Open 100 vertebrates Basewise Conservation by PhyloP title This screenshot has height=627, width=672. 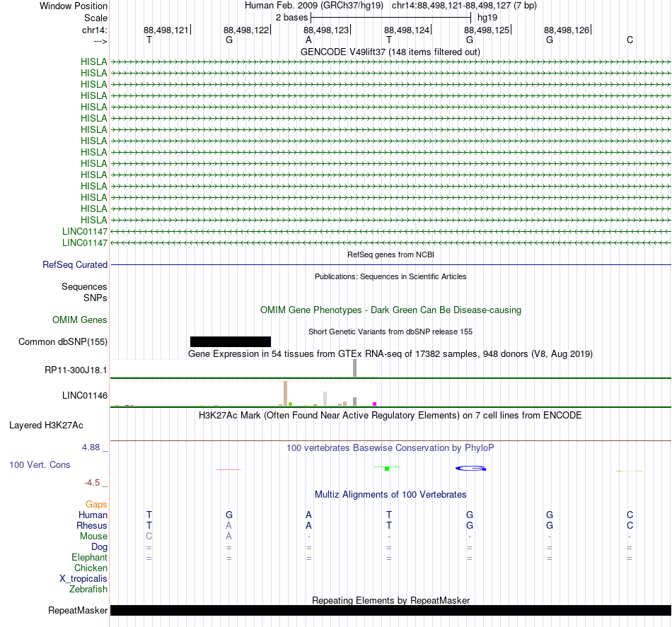coord(390,448)
